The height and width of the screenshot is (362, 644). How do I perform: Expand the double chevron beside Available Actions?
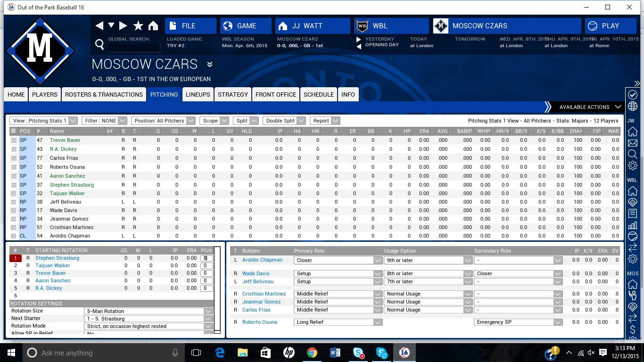547,107
